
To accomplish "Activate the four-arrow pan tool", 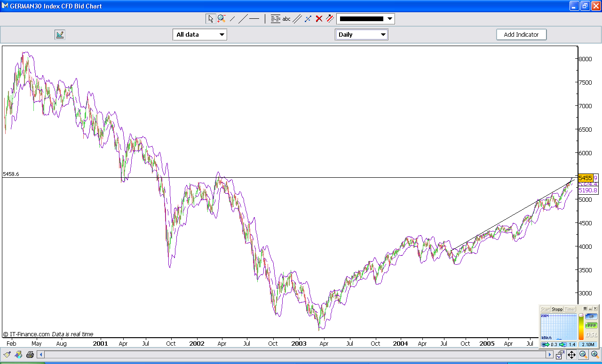I will click(x=571, y=355).
